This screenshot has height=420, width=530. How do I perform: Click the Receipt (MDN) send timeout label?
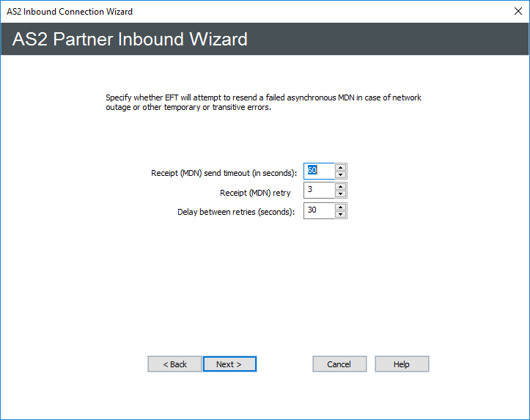click(x=224, y=173)
